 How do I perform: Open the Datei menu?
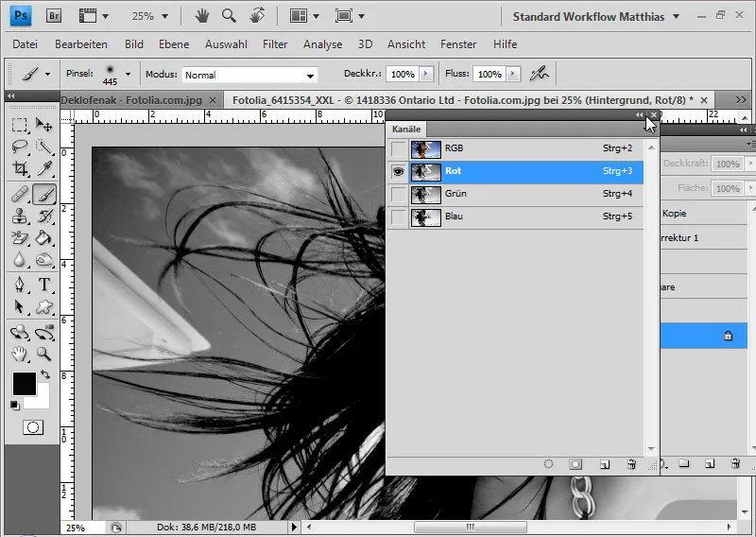[26, 44]
